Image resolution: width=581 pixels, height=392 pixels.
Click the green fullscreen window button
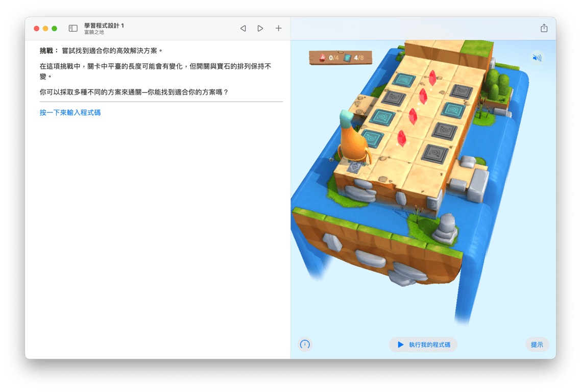point(55,29)
